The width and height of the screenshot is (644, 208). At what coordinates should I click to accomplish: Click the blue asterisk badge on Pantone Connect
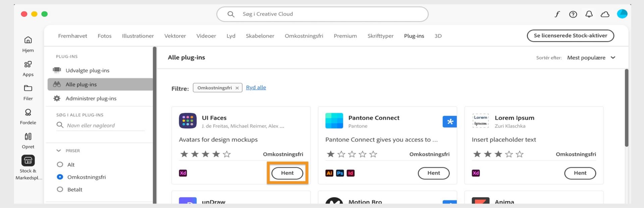click(450, 122)
